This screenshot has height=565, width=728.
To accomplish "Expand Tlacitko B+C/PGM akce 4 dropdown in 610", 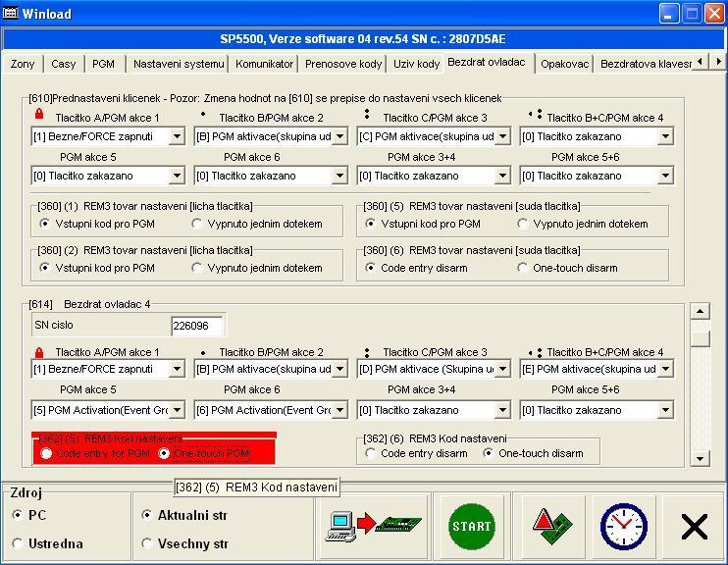I will [665, 136].
